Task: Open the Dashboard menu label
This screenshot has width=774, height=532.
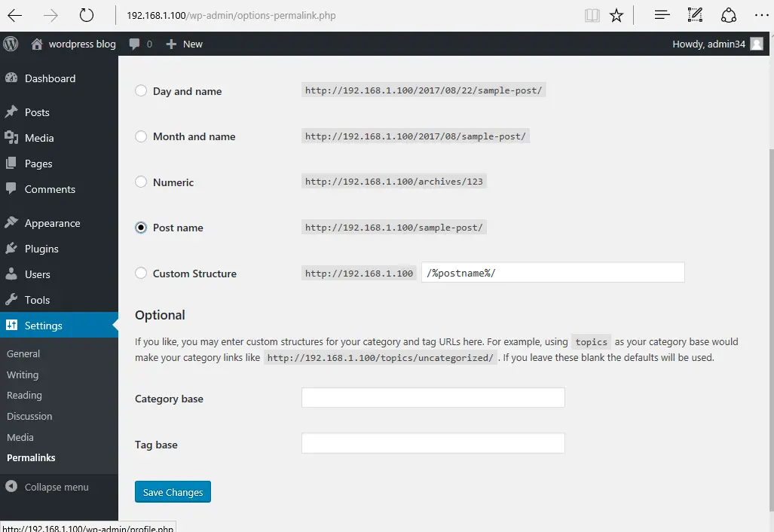Action: (x=50, y=78)
